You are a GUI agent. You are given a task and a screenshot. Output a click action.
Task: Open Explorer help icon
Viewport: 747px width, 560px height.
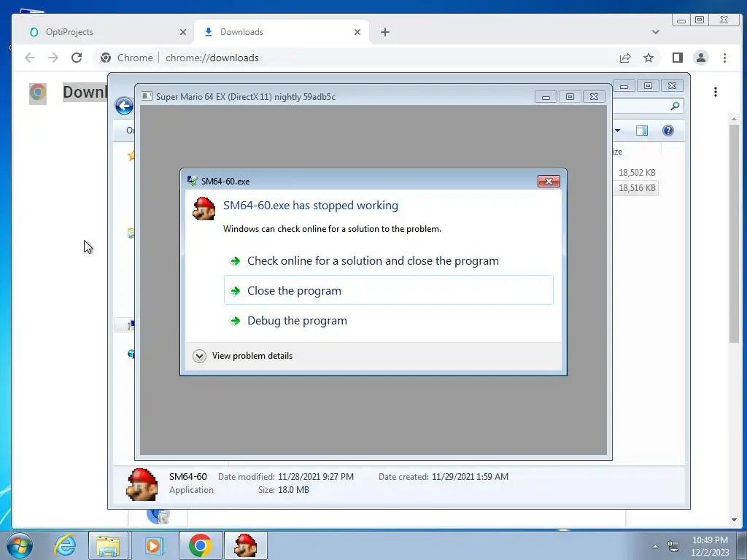[x=668, y=131]
